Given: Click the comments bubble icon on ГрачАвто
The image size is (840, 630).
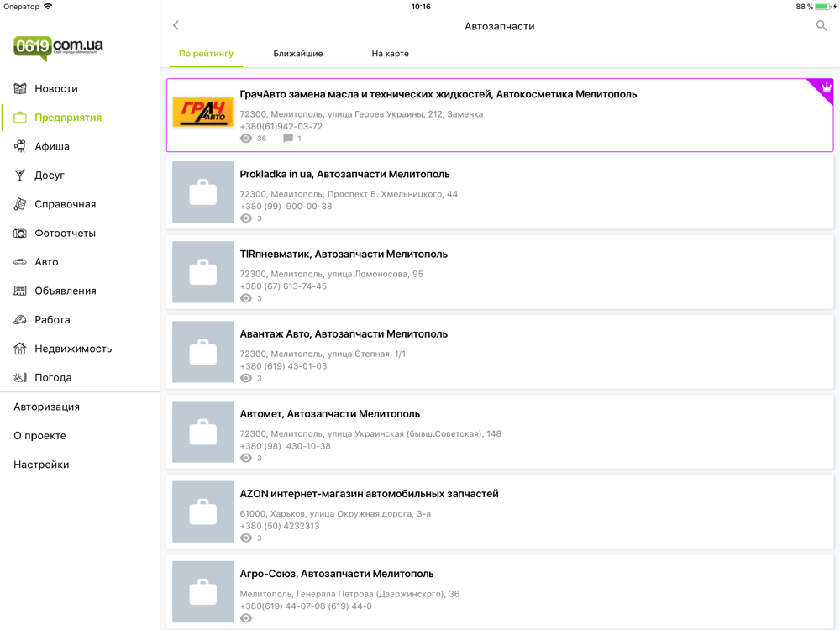Looking at the screenshot, I should (287, 139).
